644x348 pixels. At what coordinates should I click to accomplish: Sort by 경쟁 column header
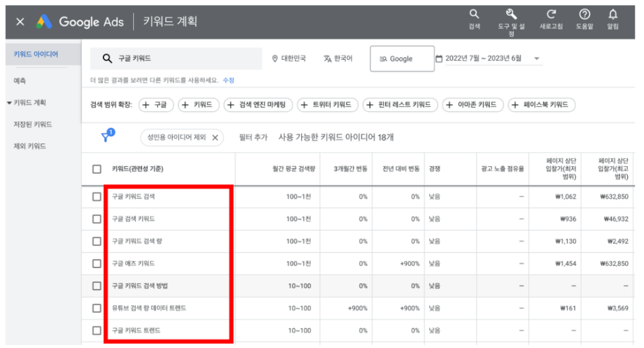coord(434,169)
